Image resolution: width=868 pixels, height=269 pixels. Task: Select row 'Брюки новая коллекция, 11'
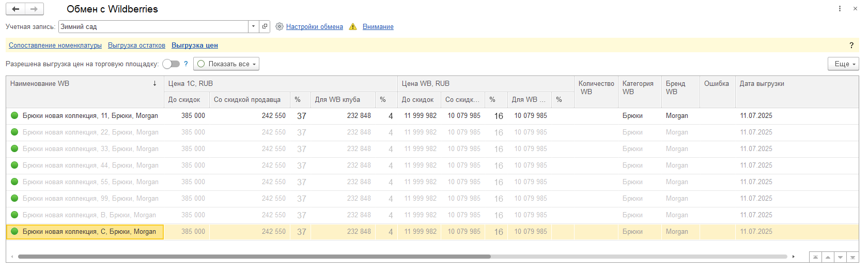point(90,116)
